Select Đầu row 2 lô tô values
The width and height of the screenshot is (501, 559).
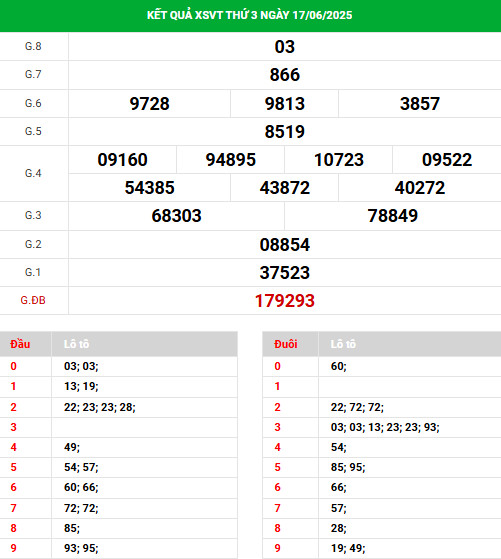99,407
